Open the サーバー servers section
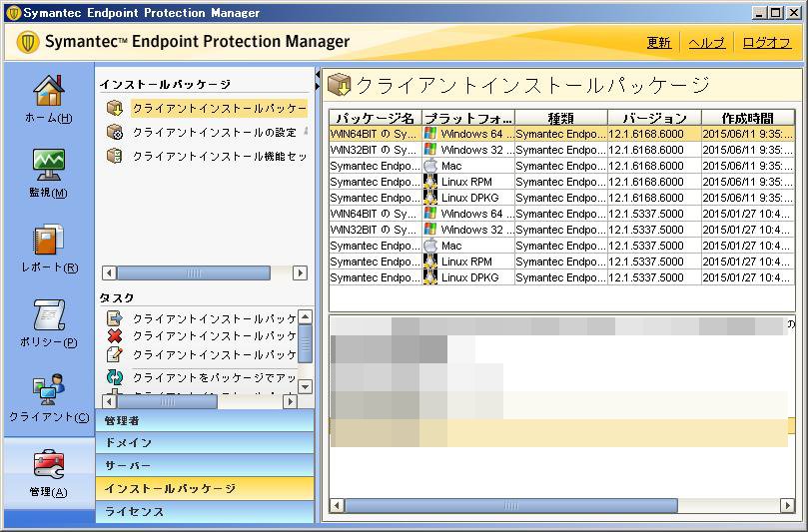The image size is (808, 532). coord(205,465)
